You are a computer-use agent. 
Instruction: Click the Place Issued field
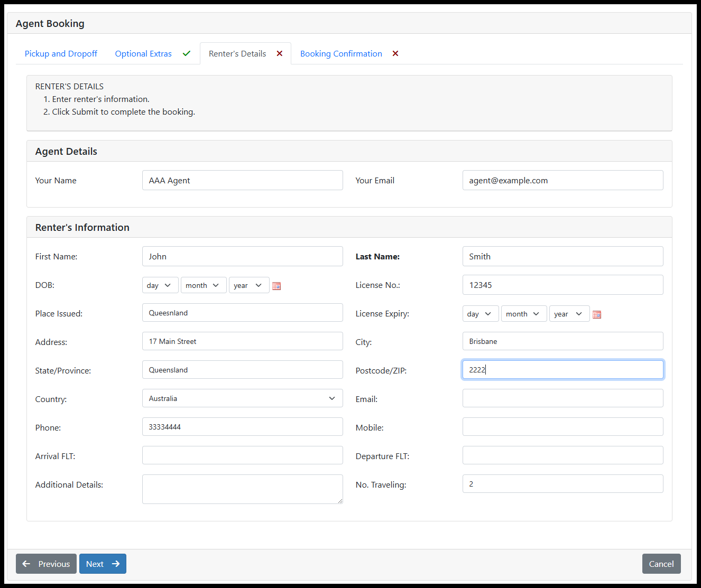point(243,313)
